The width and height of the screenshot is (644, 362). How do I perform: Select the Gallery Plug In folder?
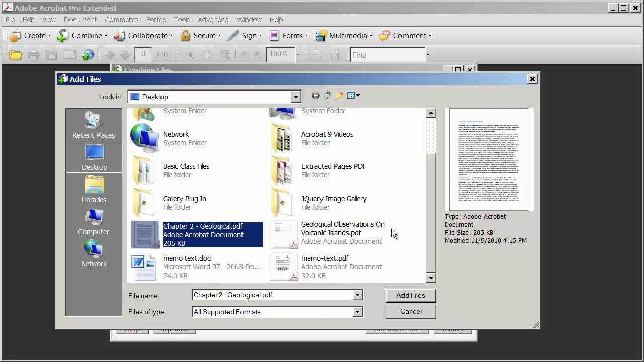coord(169,203)
